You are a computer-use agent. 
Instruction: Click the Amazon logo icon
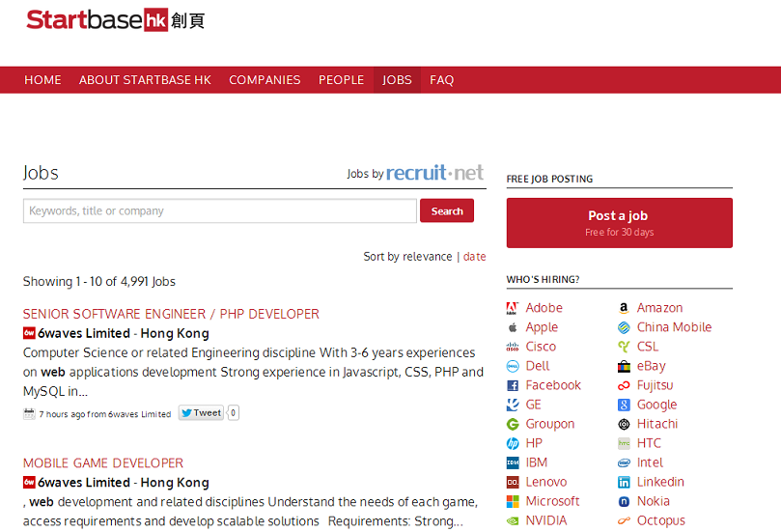(x=624, y=308)
